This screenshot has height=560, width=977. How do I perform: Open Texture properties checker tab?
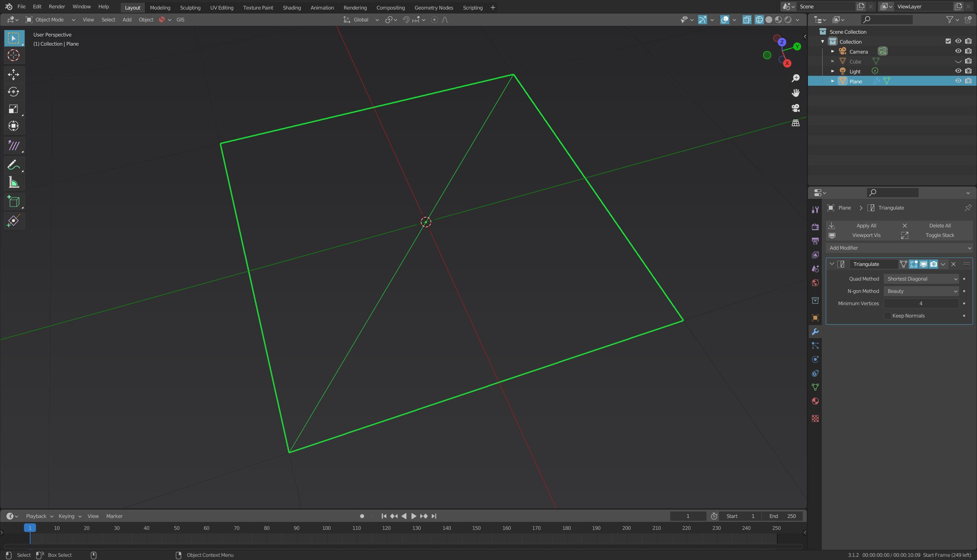(815, 418)
